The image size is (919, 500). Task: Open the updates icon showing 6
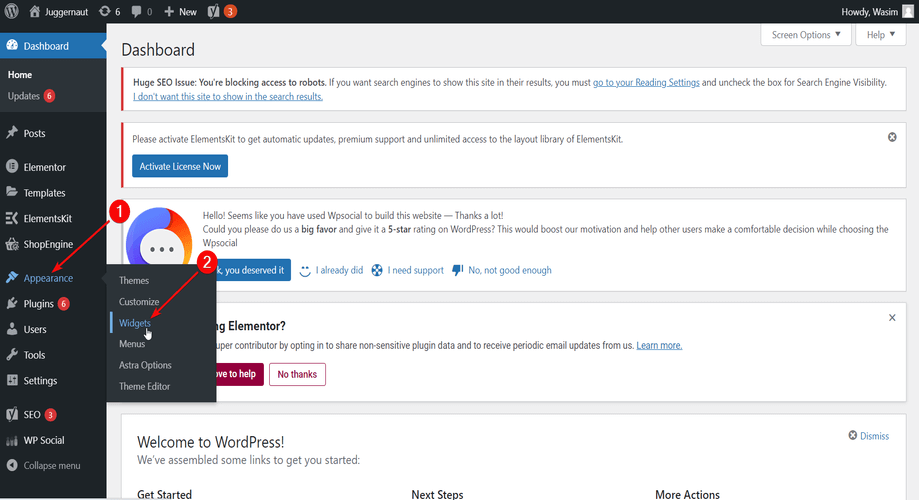pos(104,11)
